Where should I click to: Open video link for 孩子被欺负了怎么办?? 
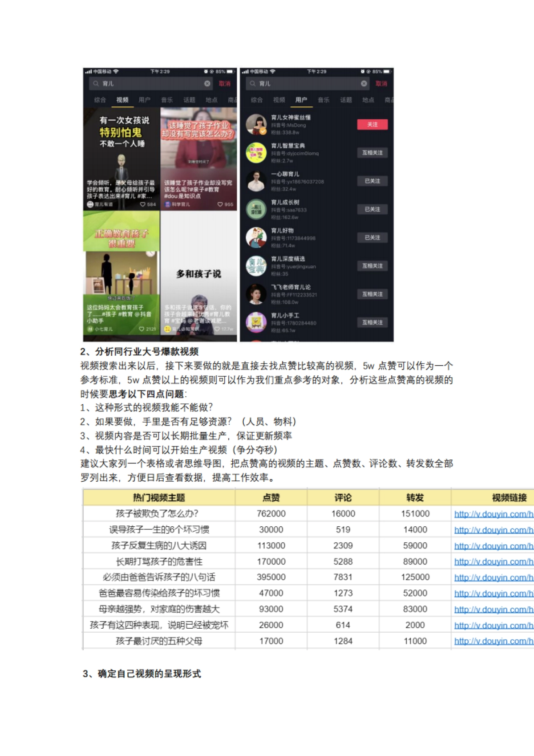tap(494, 514)
